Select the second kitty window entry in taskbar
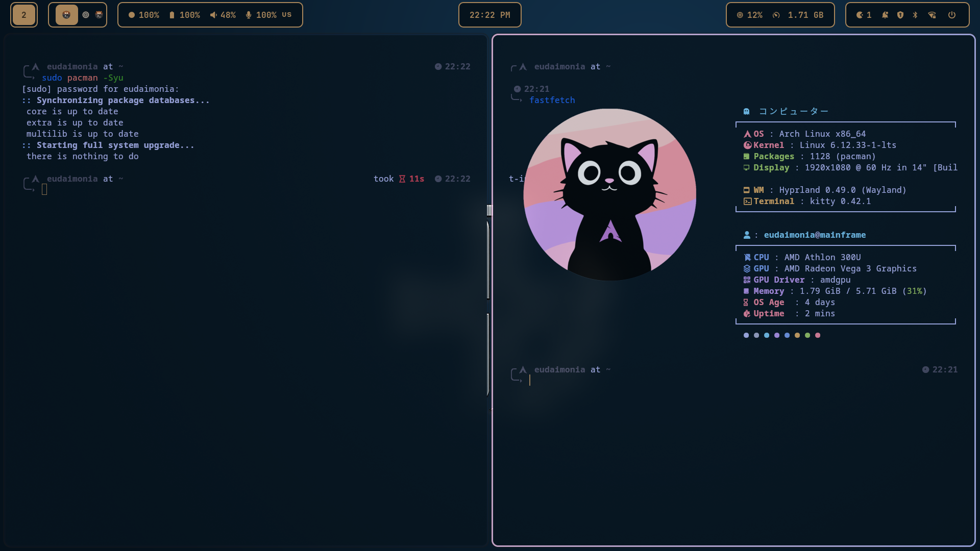This screenshot has width=980, height=551. pos(98,15)
